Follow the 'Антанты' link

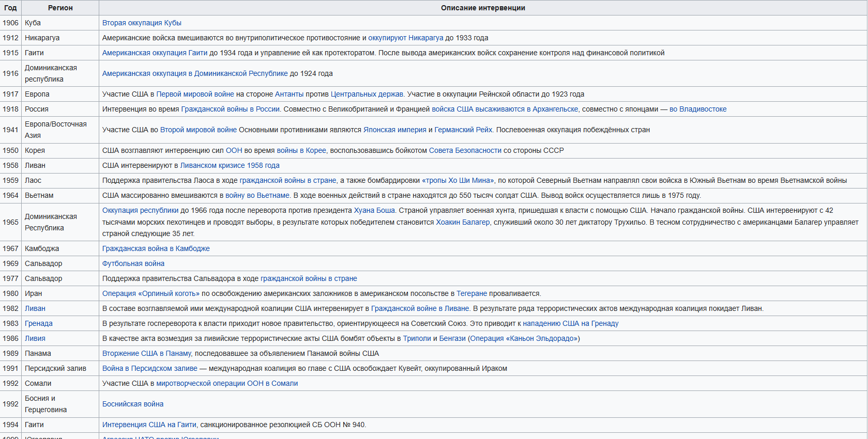pyautogui.click(x=290, y=94)
